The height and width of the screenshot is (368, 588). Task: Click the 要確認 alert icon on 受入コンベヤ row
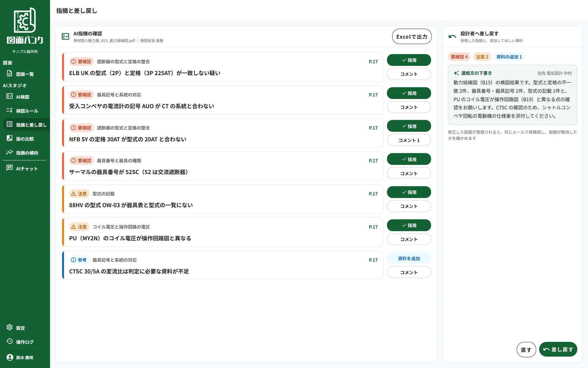point(73,95)
